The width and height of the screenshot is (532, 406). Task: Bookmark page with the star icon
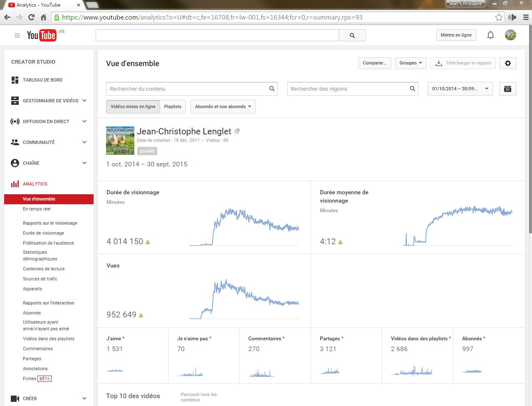(x=499, y=17)
